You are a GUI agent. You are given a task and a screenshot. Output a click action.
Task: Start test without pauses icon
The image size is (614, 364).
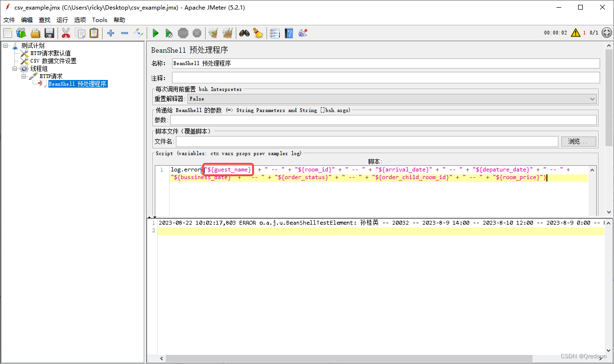pos(169,33)
